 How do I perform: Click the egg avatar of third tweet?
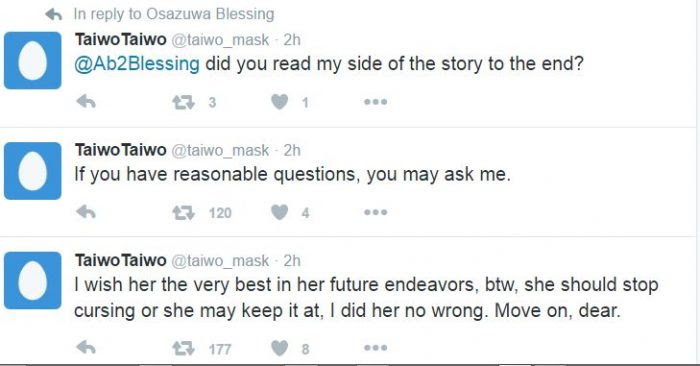tap(33, 280)
